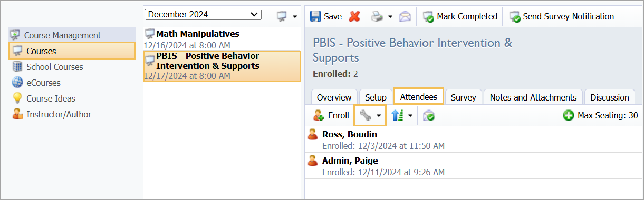Click the eCourses globe icon
The width and height of the screenshot is (644, 200).
(17, 83)
